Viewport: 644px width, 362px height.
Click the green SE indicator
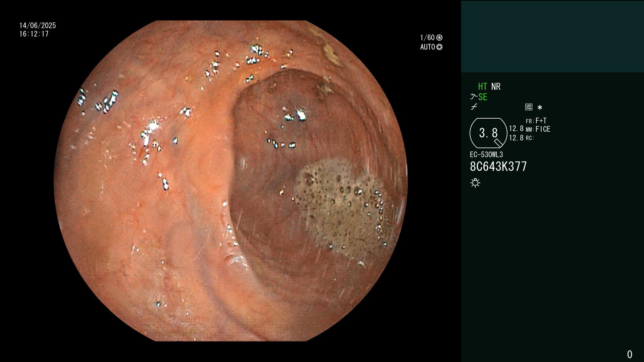[483, 97]
